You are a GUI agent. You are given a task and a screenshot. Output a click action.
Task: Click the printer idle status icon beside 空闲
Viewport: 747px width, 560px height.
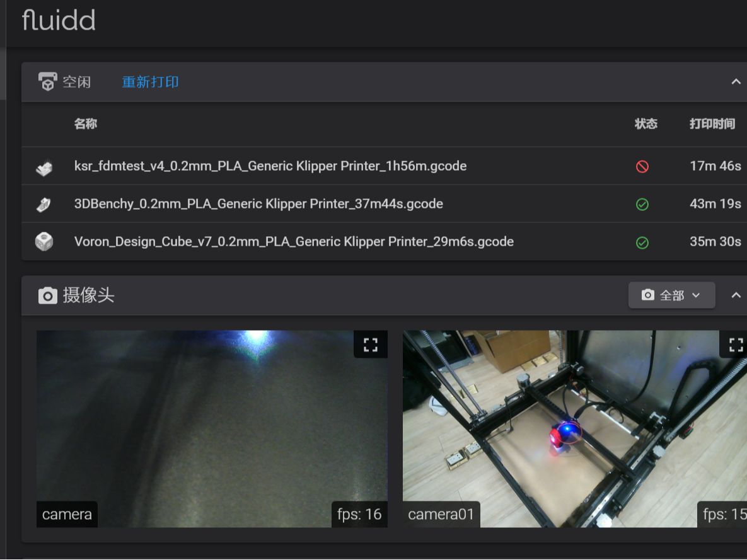pyautogui.click(x=49, y=81)
